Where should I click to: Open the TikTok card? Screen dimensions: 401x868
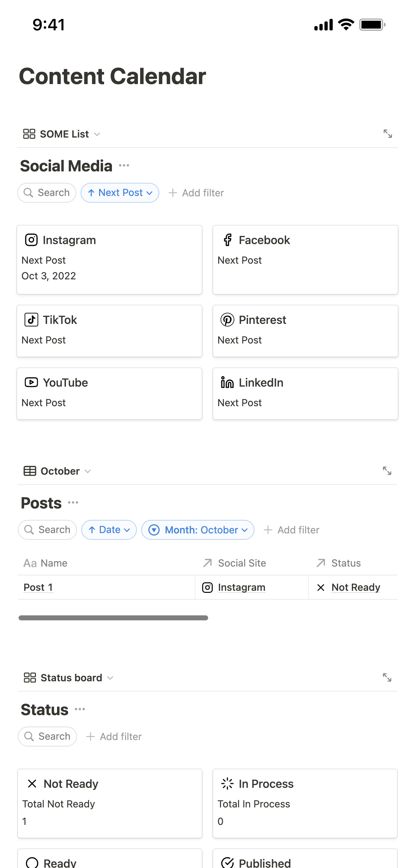(109, 331)
